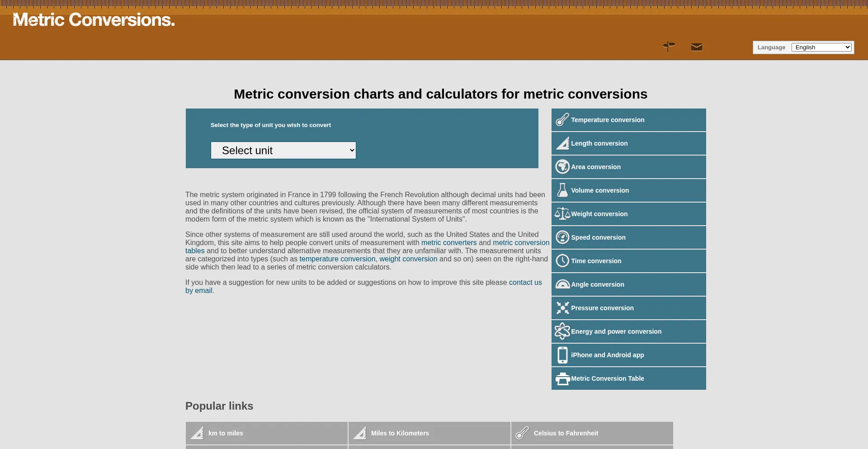The height and width of the screenshot is (449, 868).
Task: Expand the Language dropdown set to English
Action: (x=821, y=47)
